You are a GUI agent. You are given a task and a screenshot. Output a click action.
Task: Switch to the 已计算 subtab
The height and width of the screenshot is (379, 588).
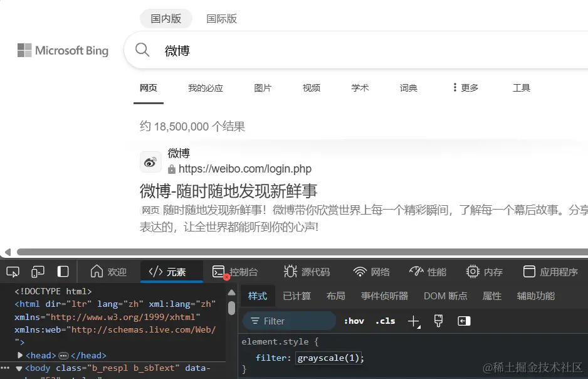tap(297, 296)
